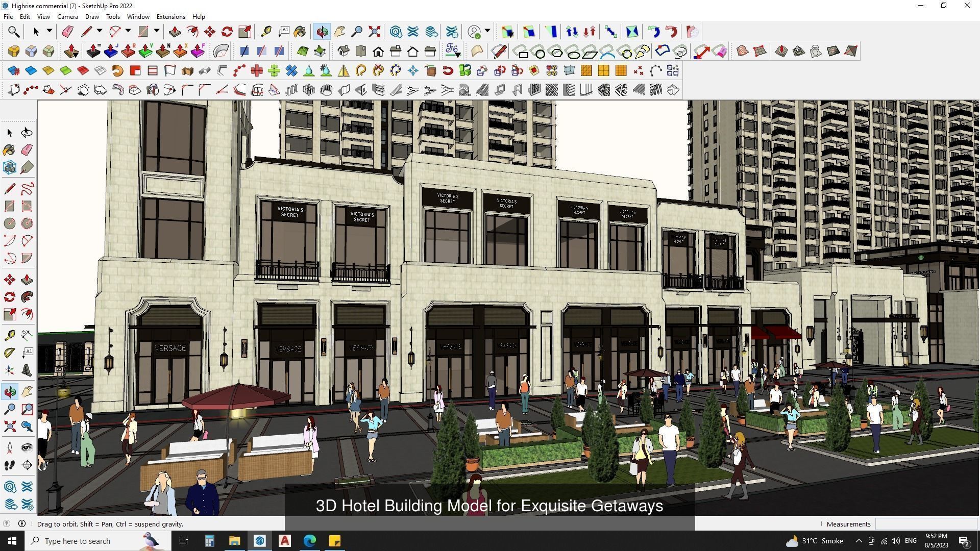Expand the Arc tool dropdown arrow
The image size is (980, 551).
[128, 31]
